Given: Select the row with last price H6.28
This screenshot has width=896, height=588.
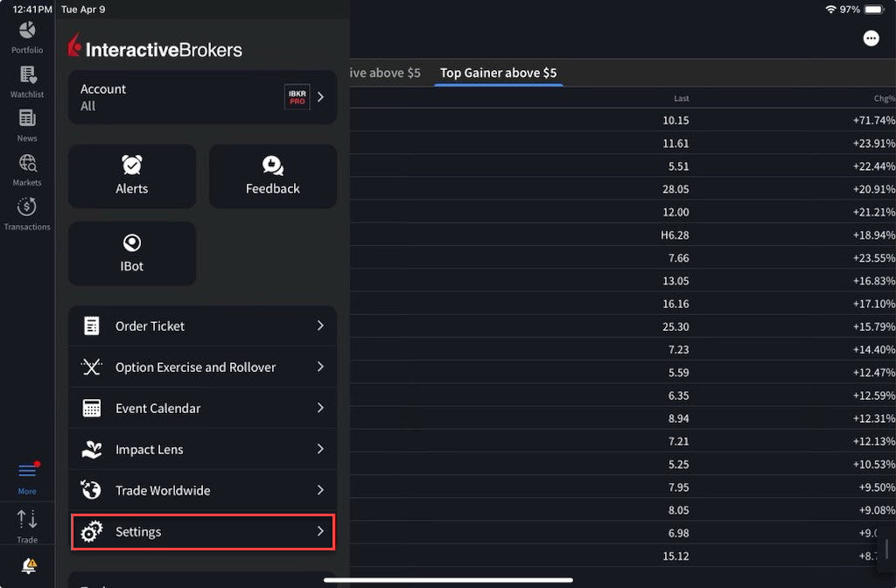Looking at the screenshot, I should click(623, 234).
